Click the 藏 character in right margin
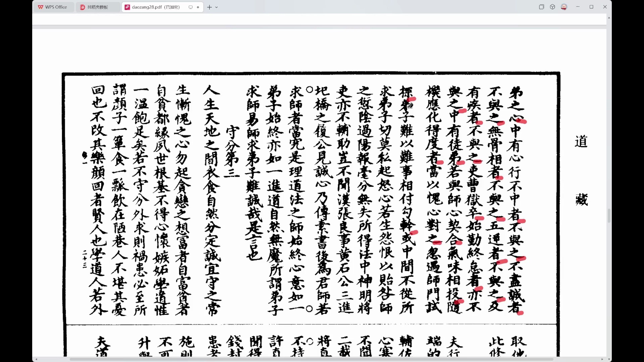 click(x=581, y=199)
